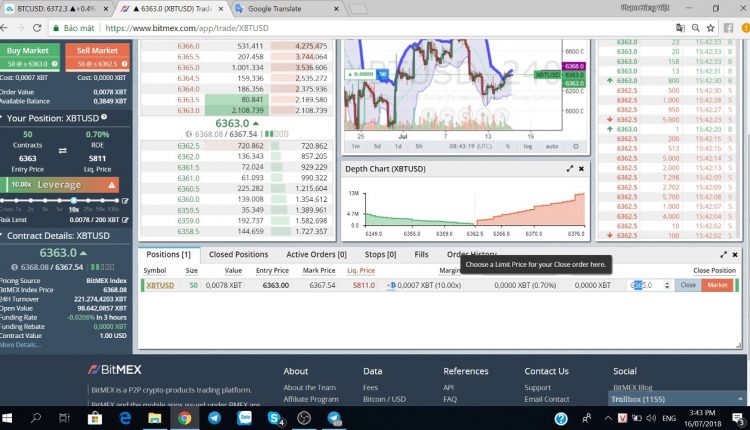Select the 6363.5 ask row in order book

[x=237, y=99]
